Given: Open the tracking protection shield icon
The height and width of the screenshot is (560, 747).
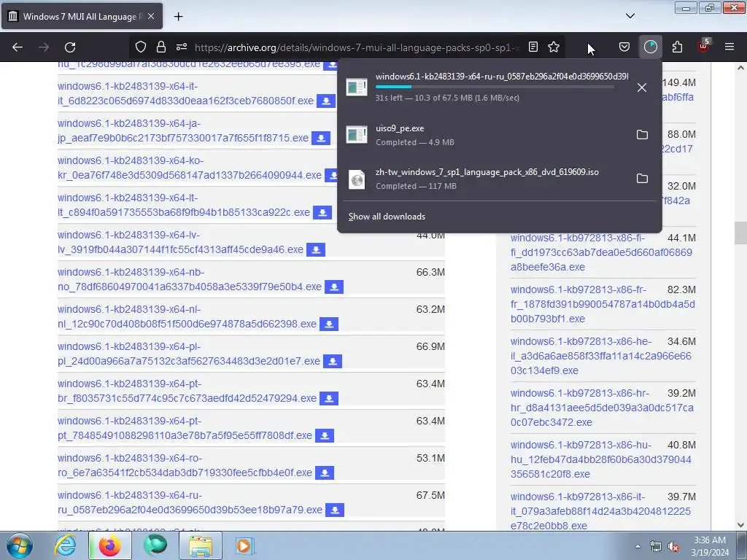Looking at the screenshot, I should point(141,47).
